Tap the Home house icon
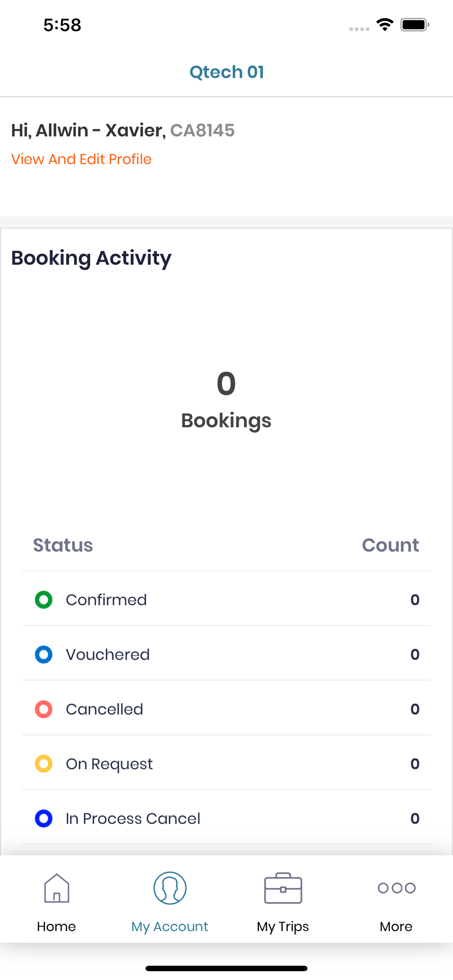This screenshot has height=980, width=453. [56, 888]
